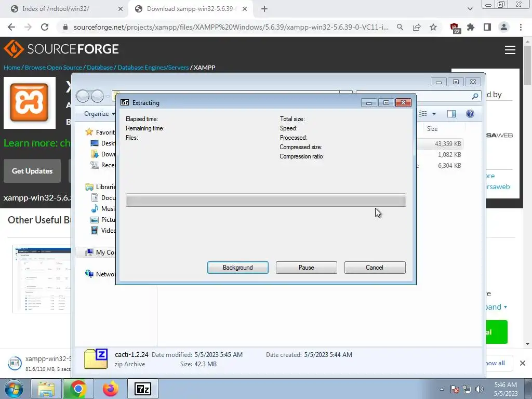Open the volume speaker tray icon
The width and height of the screenshot is (532, 399).
pyautogui.click(x=480, y=389)
